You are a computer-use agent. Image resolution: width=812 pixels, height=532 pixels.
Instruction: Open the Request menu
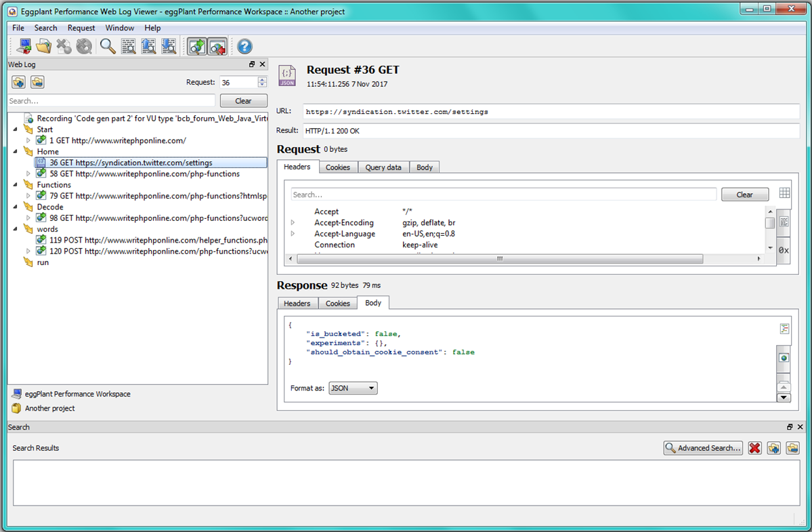[x=81, y=28]
